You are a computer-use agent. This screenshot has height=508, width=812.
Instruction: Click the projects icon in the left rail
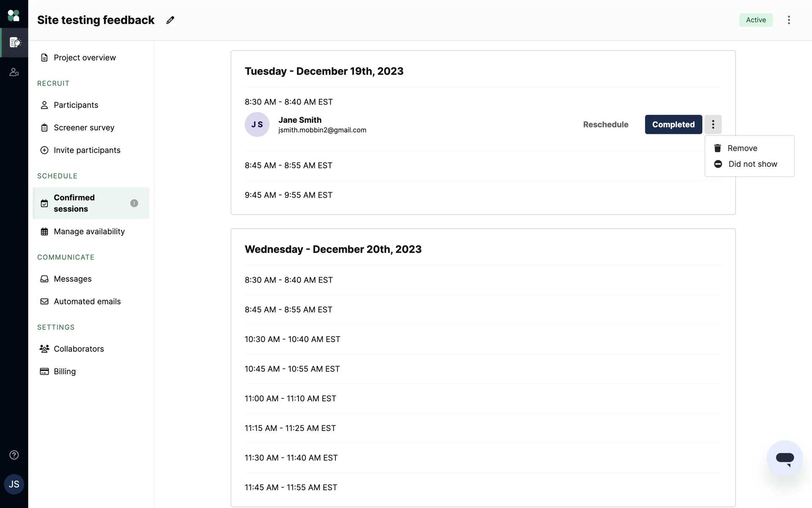tap(14, 42)
